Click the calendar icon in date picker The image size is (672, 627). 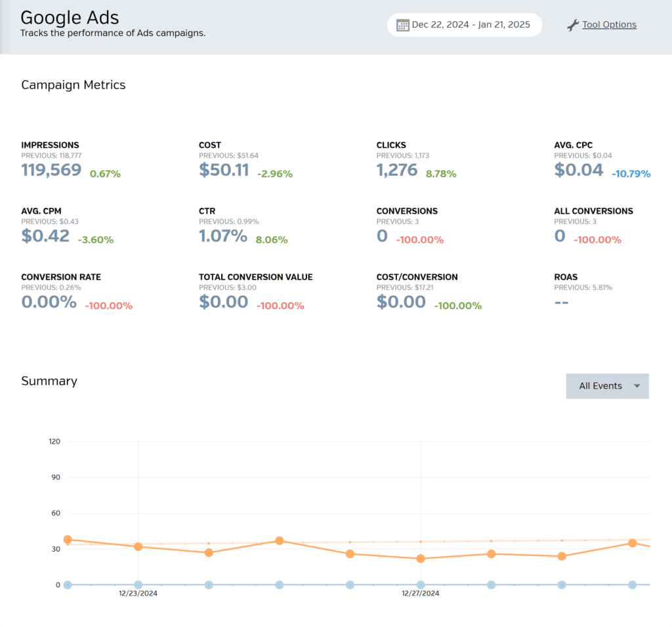coord(403,25)
